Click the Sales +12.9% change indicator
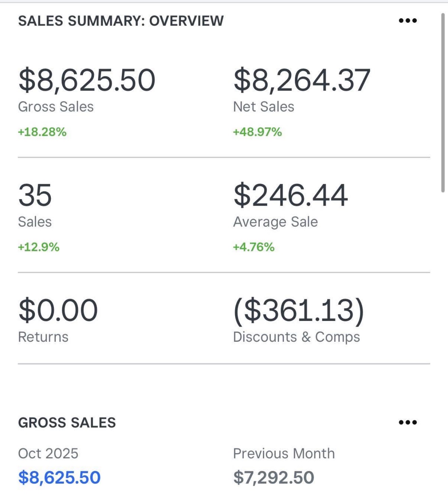 (39, 247)
